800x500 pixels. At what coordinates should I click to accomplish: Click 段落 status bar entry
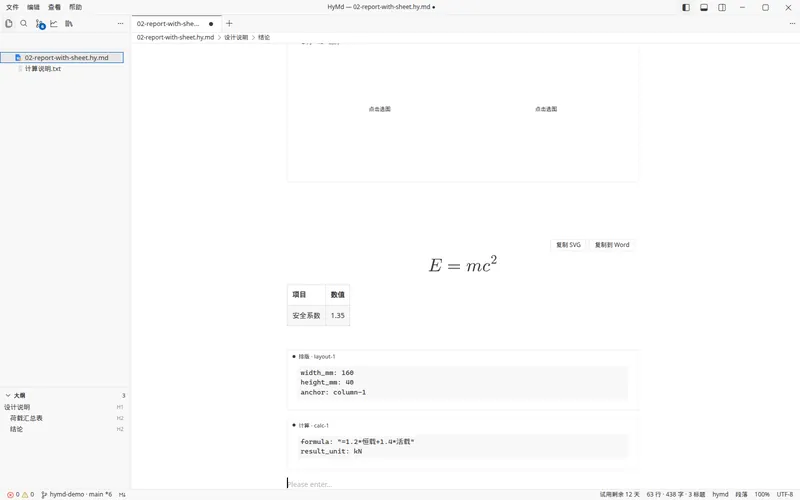coord(741,494)
